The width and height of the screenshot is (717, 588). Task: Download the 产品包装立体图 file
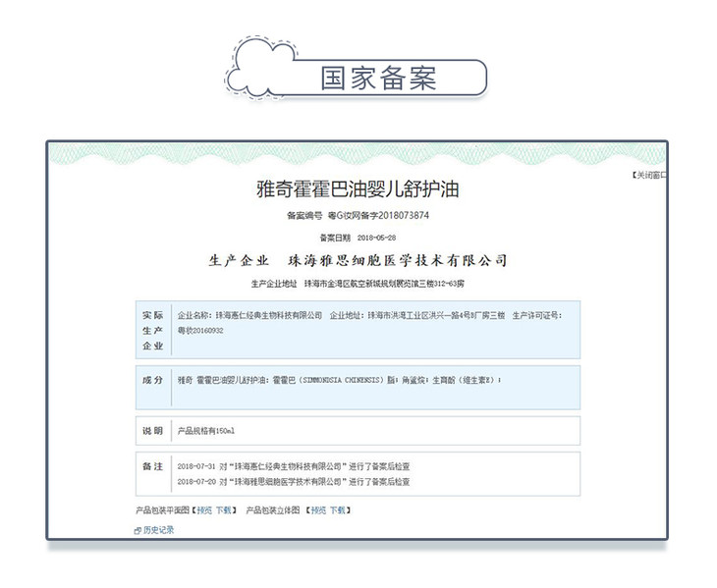click(x=337, y=510)
